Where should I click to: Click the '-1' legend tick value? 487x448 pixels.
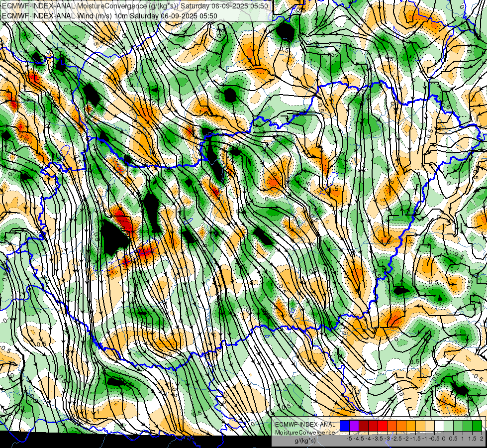tap(425, 439)
